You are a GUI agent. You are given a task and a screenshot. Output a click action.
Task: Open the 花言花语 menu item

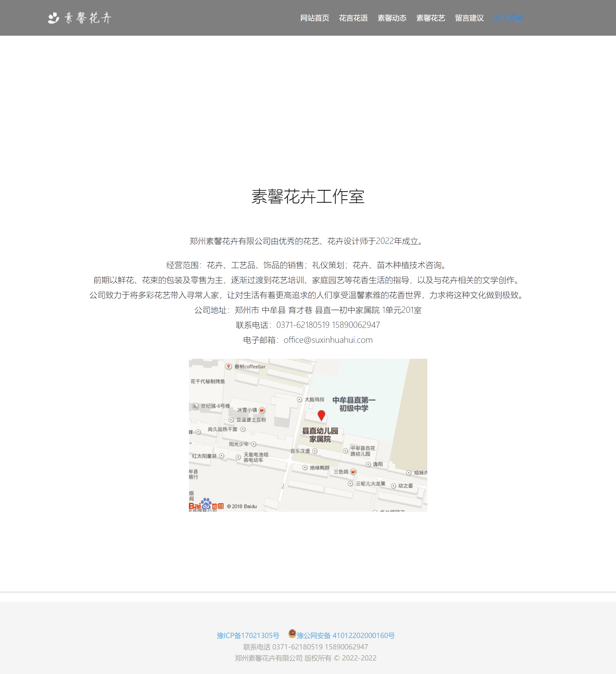(x=354, y=18)
